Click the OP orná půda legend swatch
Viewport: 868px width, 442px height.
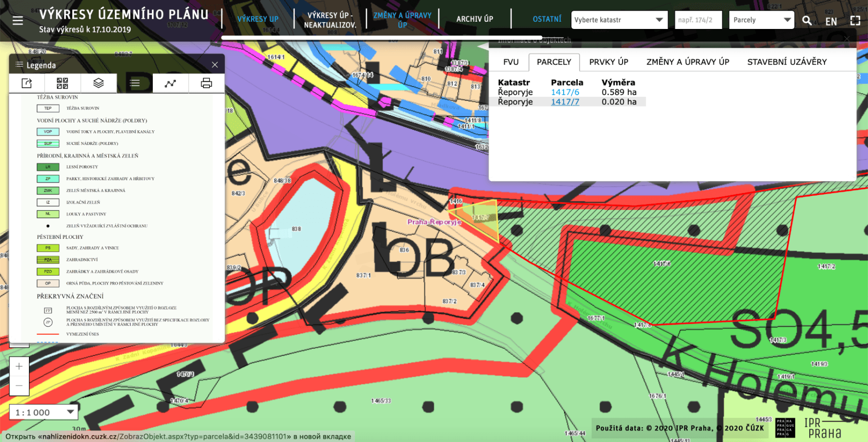pyautogui.click(x=48, y=283)
